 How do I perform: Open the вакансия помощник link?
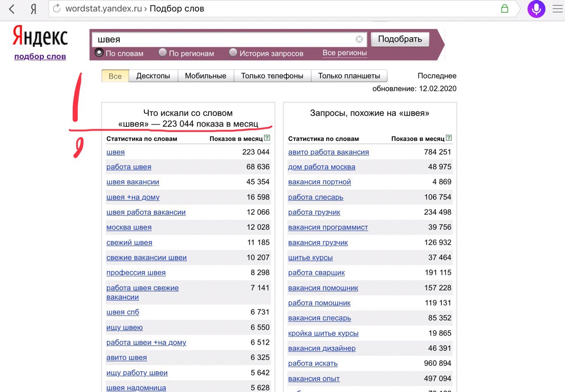(323, 288)
